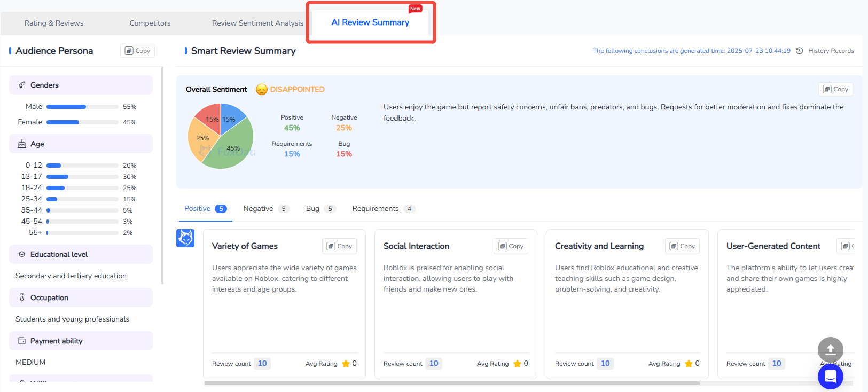Select the Negative reviews tab

[259, 209]
